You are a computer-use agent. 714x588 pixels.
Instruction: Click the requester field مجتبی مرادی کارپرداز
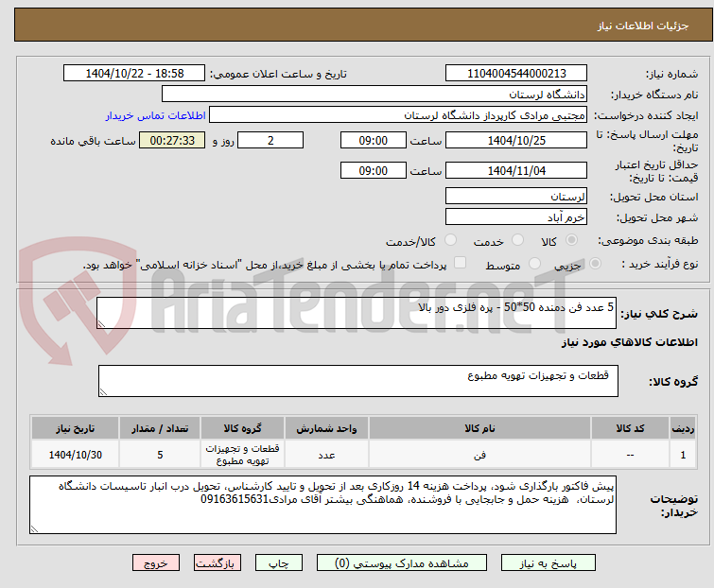tap(398, 115)
